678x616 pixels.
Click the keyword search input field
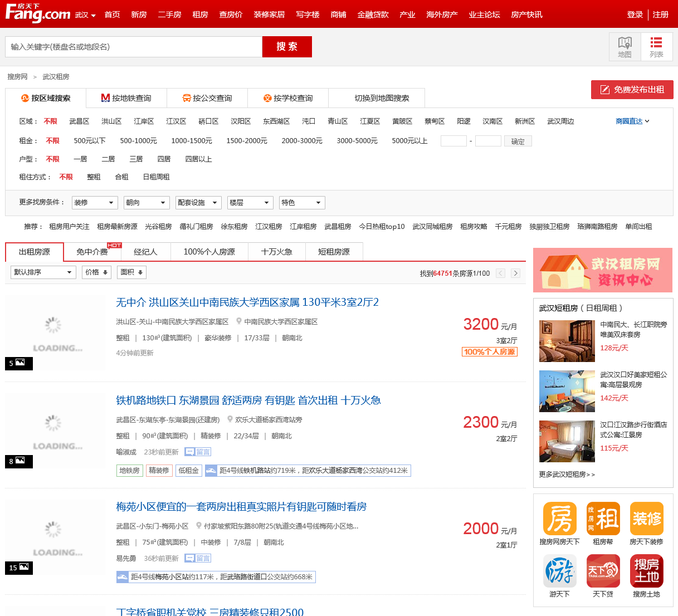click(134, 47)
